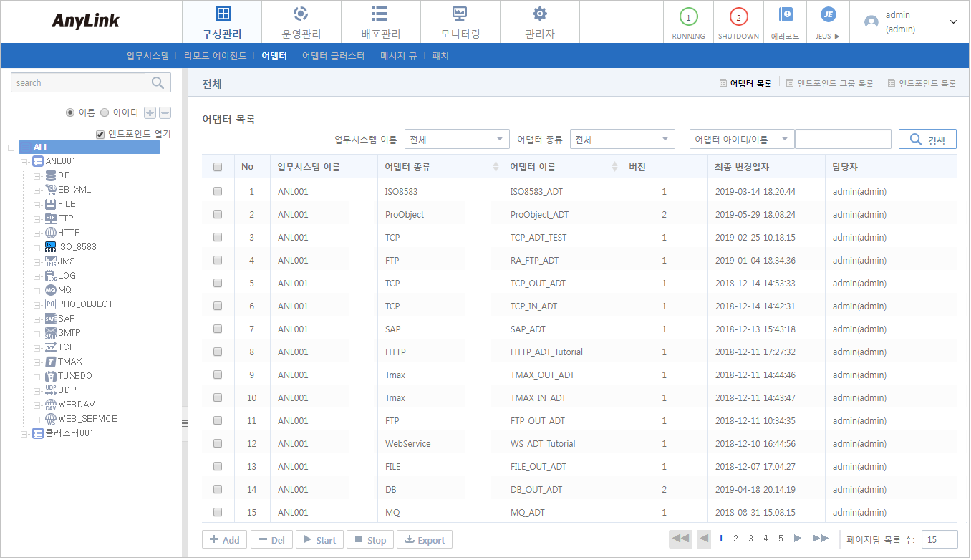Viewport: 971px width, 560px height.
Task: Click the plus icon to expand all tree nodes
Action: 150,112
